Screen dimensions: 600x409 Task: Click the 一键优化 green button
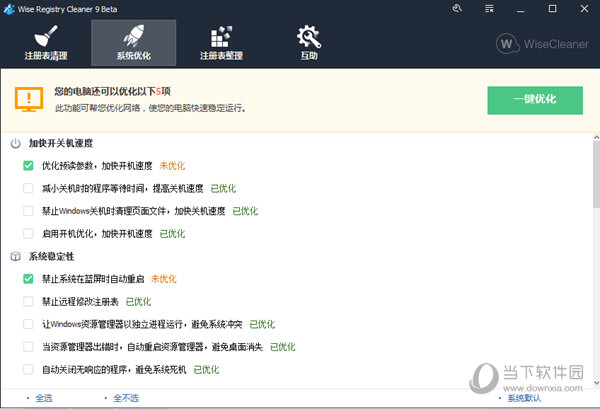point(535,100)
